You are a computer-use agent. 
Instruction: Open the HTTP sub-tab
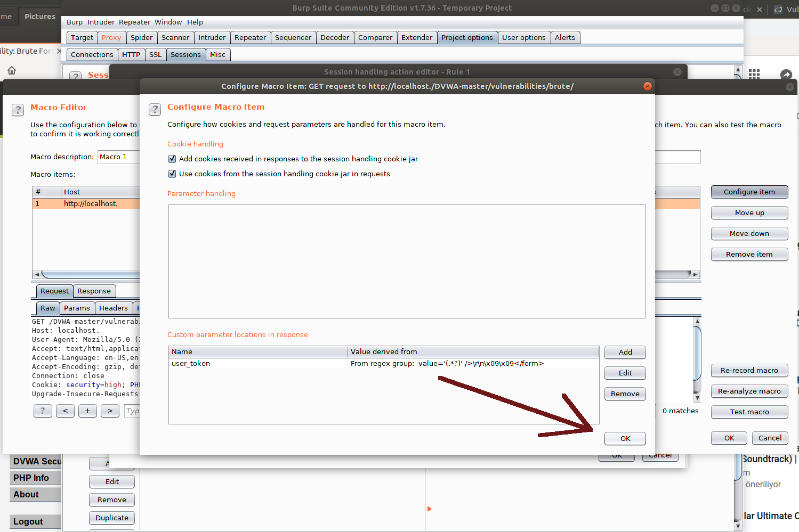131,54
